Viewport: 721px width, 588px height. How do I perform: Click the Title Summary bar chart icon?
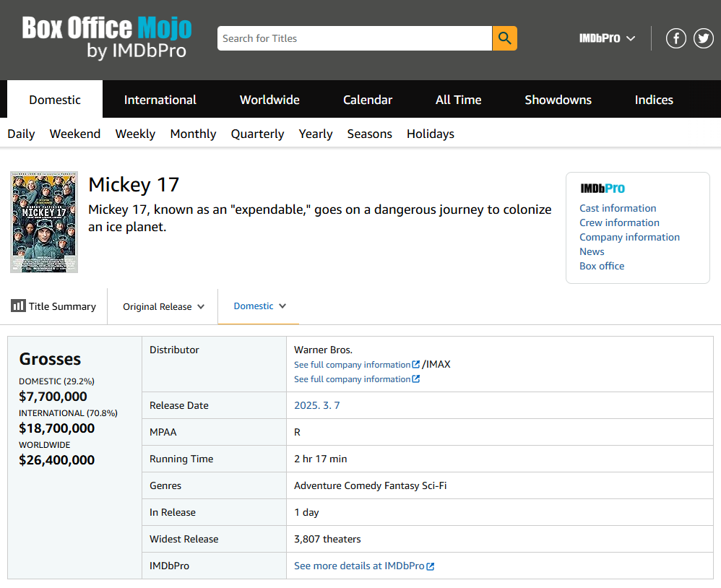click(x=18, y=306)
